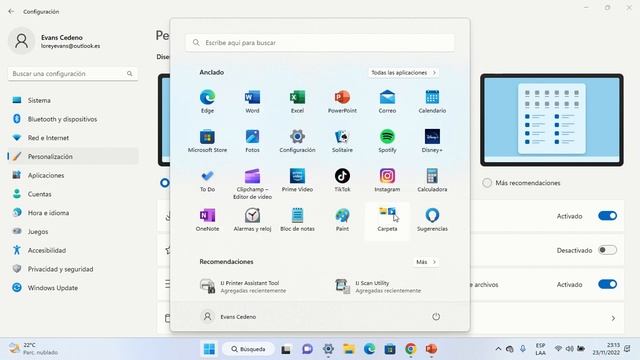Open Alarmas y reloj app
The image size is (640, 360).
pyautogui.click(x=252, y=220)
